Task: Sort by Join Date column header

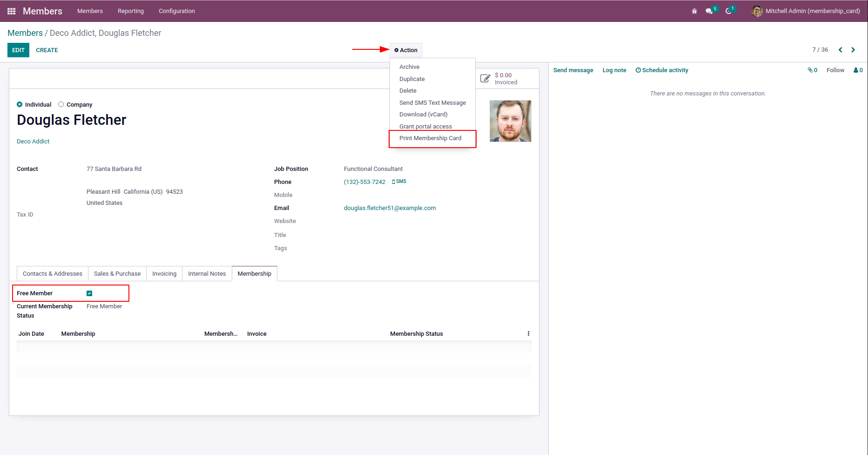Action: point(31,334)
